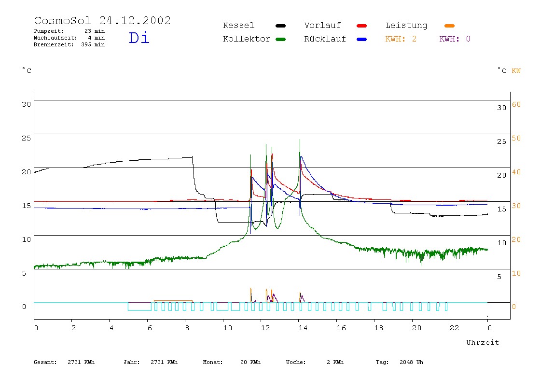Click the black Kessel legend swatch
Image resolution: width=554 pixels, height=392 pixels.
pos(280,26)
